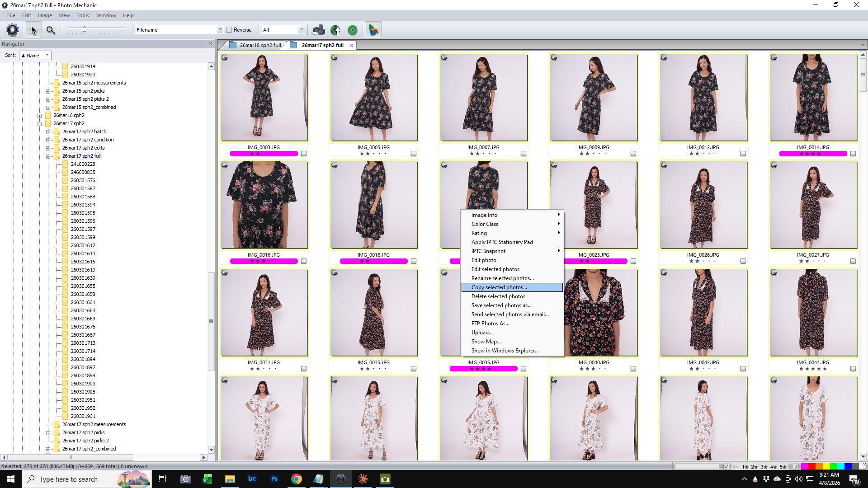Enable the Reverse sort checkbox
This screenshot has width=868, height=488.
click(229, 30)
